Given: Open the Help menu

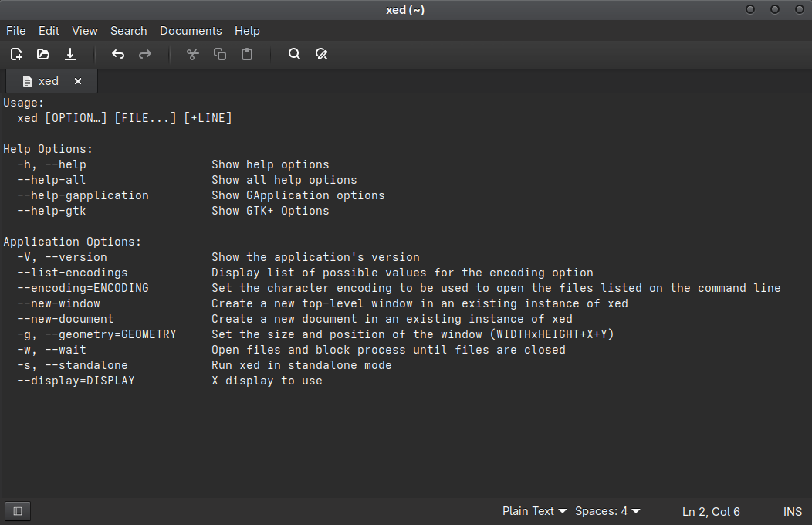Looking at the screenshot, I should tap(247, 31).
